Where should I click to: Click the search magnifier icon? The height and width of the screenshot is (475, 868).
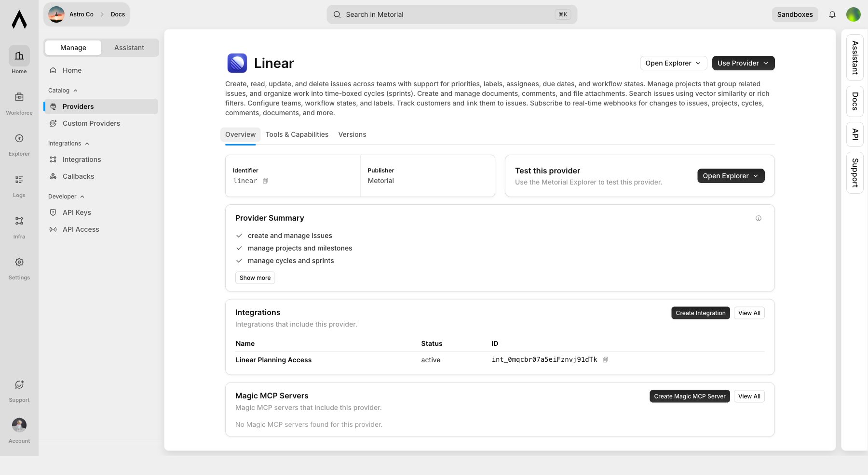(x=337, y=14)
